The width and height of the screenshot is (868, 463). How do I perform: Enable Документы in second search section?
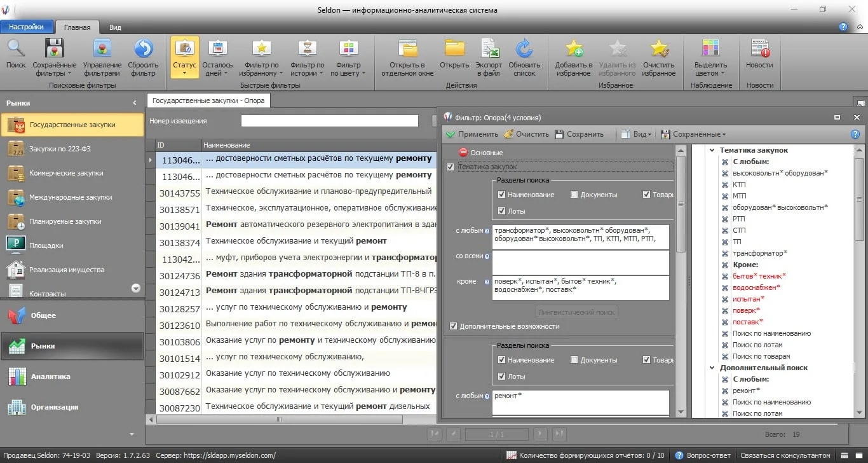coord(574,360)
